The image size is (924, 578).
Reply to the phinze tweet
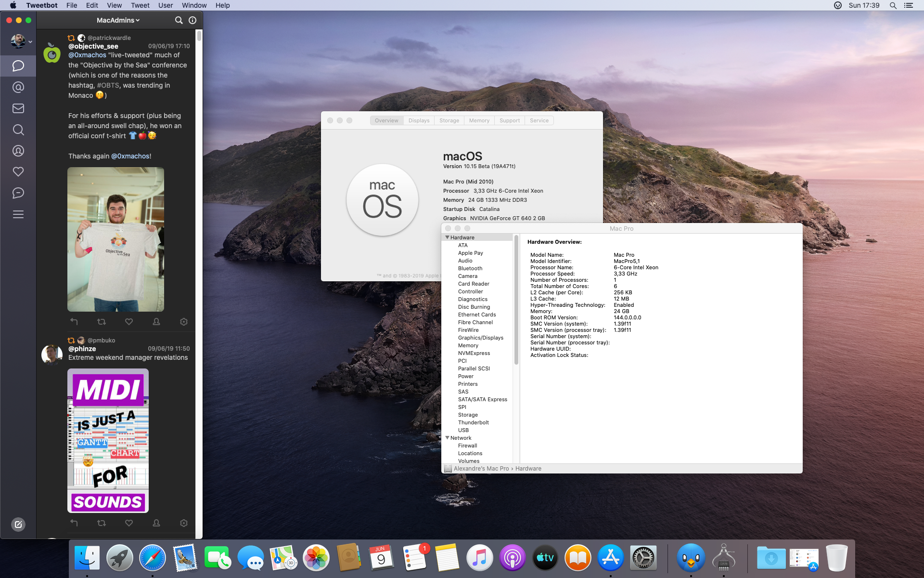(x=74, y=523)
